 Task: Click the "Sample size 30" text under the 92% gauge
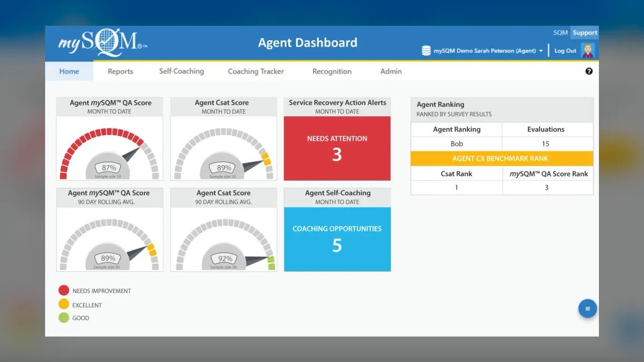pyautogui.click(x=224, y=267)
